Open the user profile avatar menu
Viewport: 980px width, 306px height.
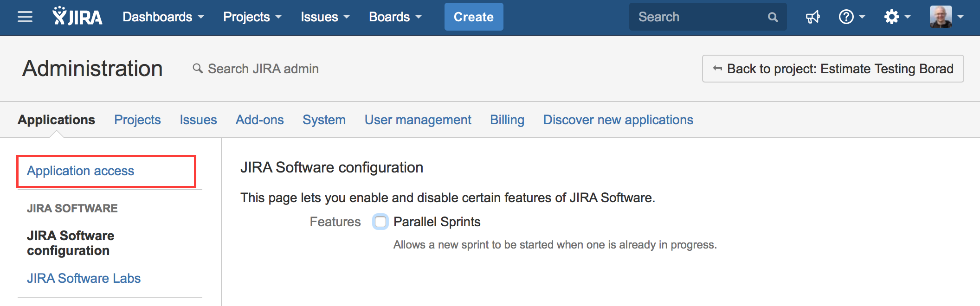947,17
